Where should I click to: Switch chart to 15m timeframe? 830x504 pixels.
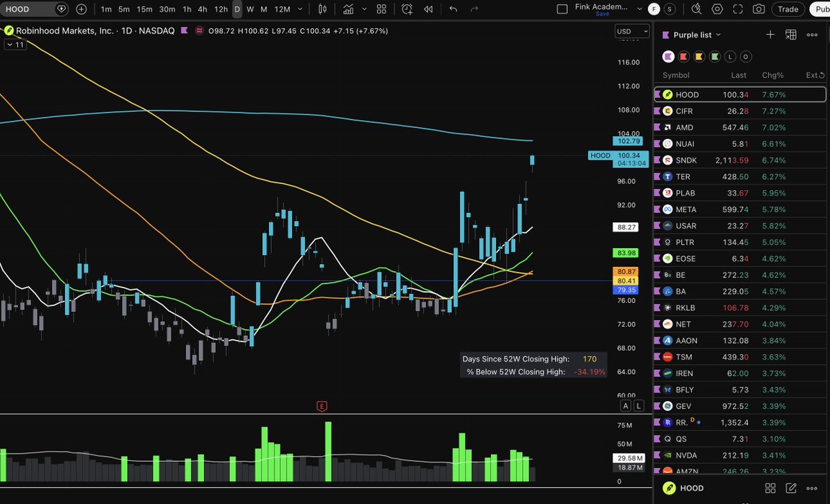pos(144,9)
